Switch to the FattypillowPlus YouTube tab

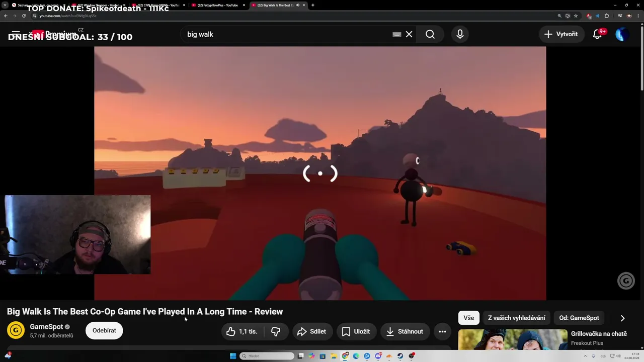pos(217,5)
